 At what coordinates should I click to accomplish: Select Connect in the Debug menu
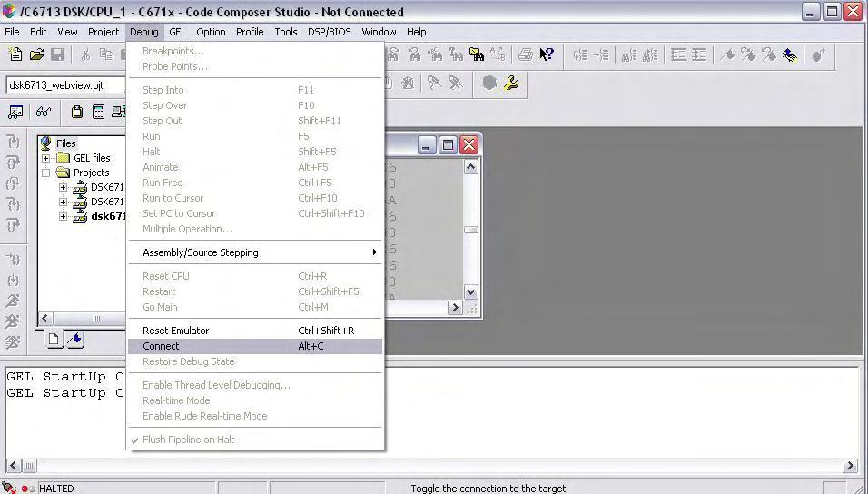pos(255,346)
